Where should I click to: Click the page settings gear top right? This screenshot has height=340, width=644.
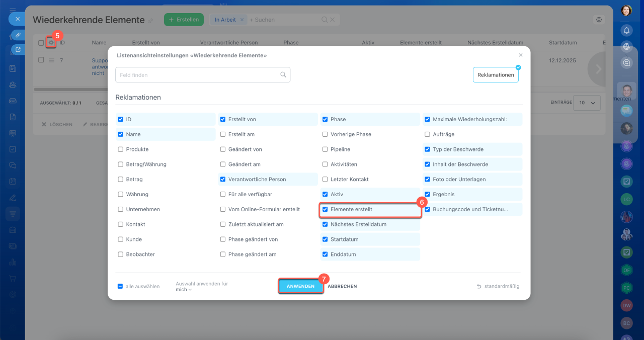599,20
